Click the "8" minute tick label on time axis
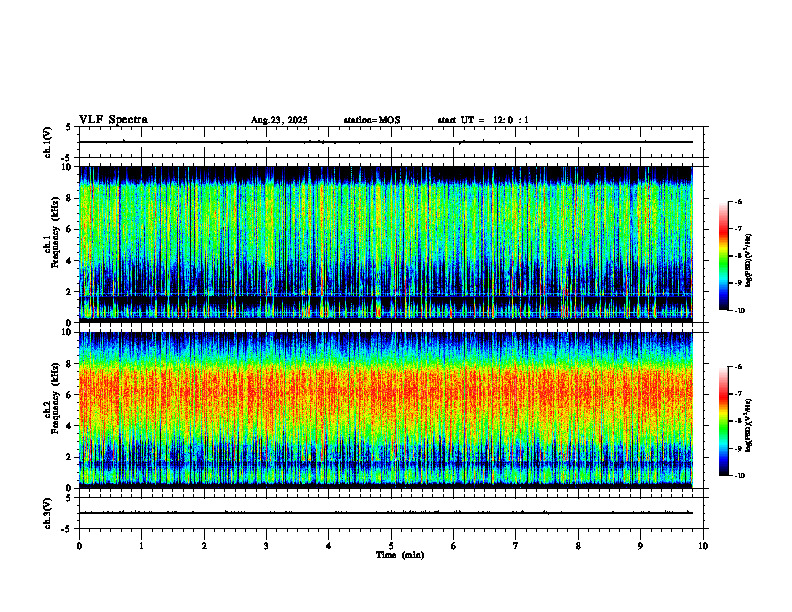 coord(578,546)
